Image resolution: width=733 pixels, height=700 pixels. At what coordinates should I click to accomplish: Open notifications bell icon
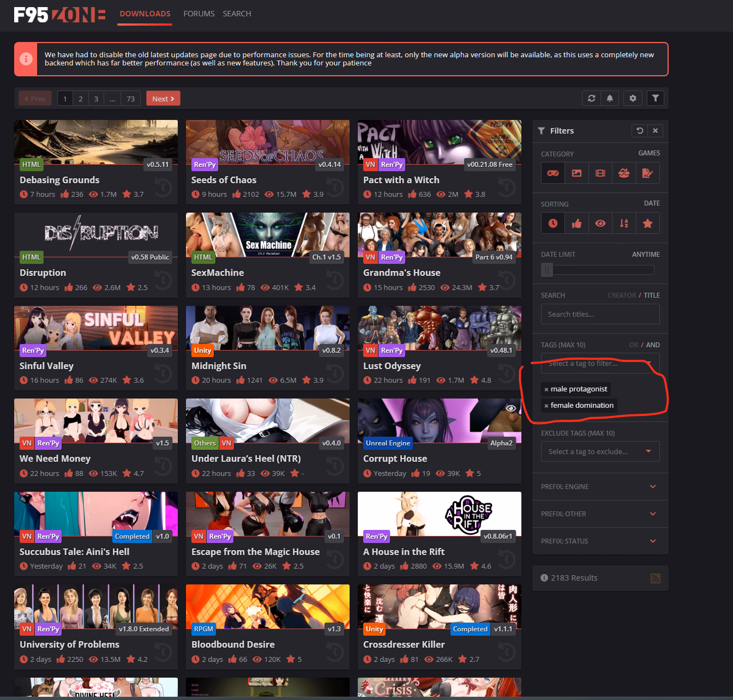(x=610, y=99)
